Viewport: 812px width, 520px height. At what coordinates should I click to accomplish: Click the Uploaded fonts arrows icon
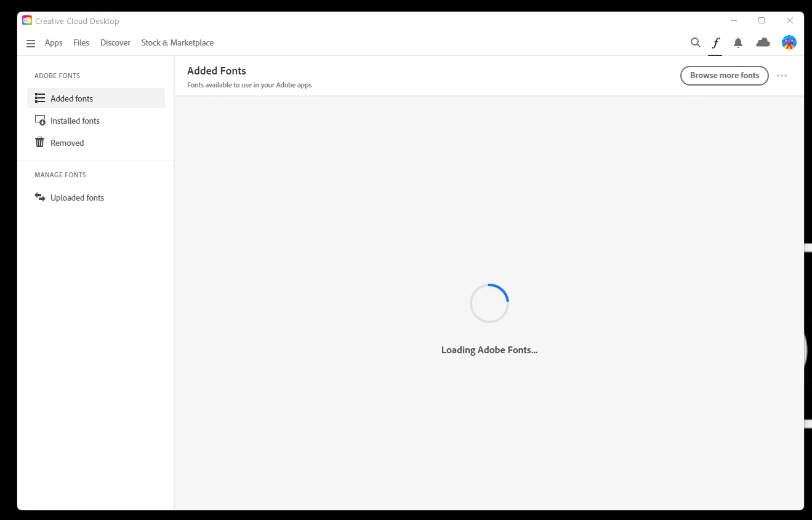click(x=40, y=197)
